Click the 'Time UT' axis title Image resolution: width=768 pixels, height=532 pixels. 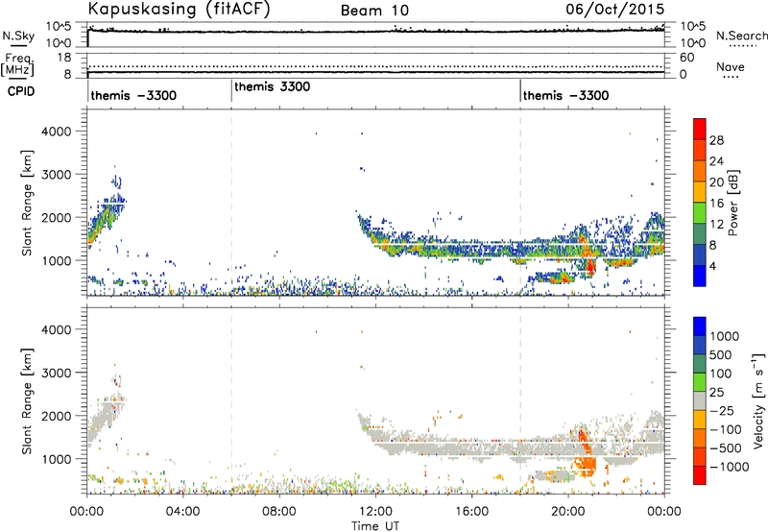coord(375,526)
